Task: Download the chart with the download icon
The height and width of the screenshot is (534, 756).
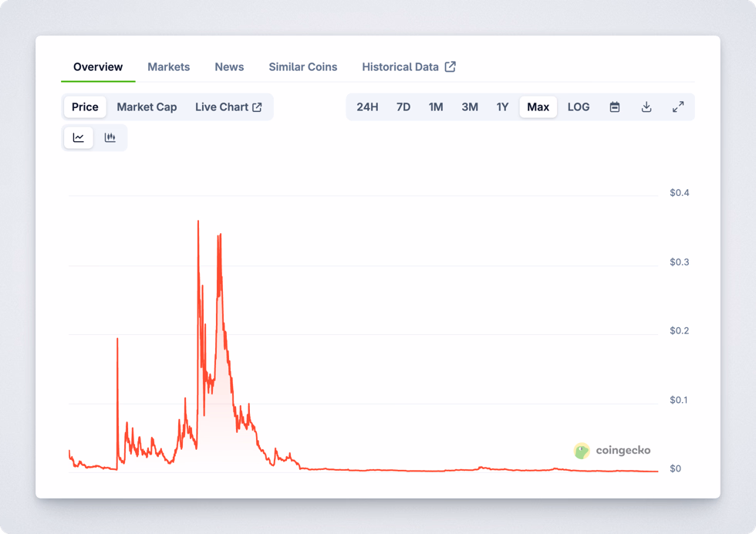Action: [x=646, y=106]
